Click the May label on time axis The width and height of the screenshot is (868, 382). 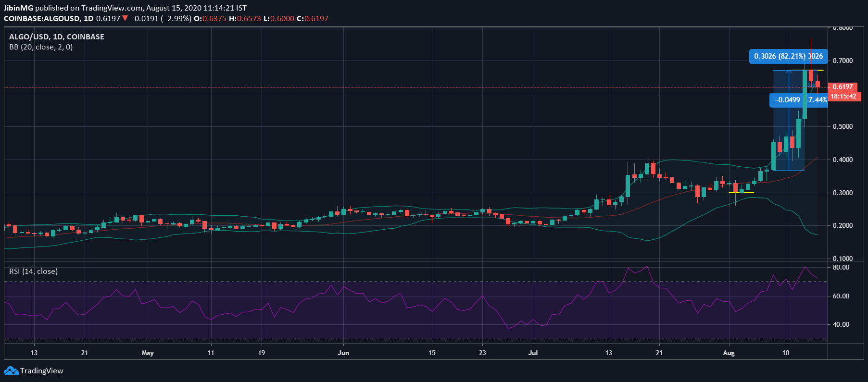click(x=148, y=353)
